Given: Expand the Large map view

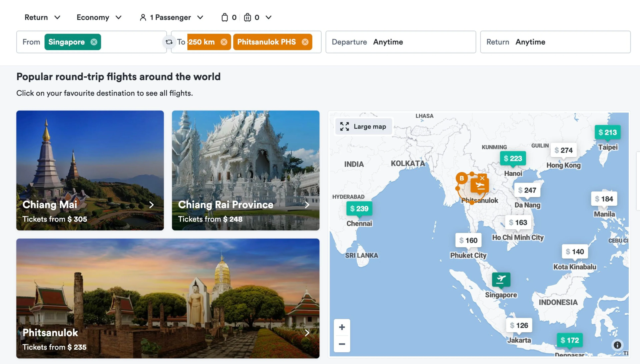Looking at the screenshot, I should [363, 126].
